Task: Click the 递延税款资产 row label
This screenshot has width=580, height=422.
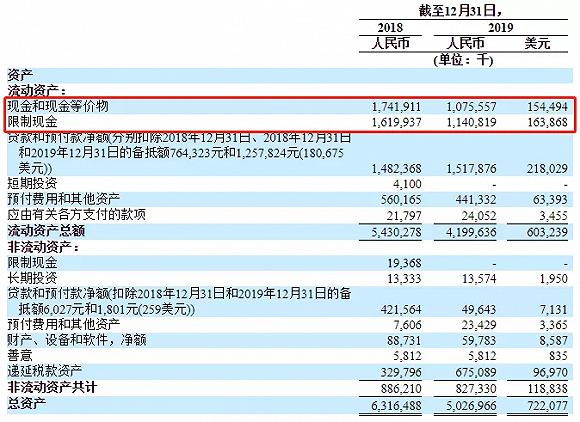Action: (x=45, y=371)
